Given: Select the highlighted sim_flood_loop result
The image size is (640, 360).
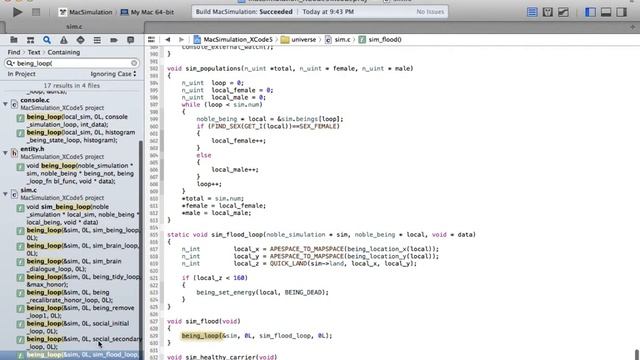Looking at the screenshot, I should tap(71, 356).
